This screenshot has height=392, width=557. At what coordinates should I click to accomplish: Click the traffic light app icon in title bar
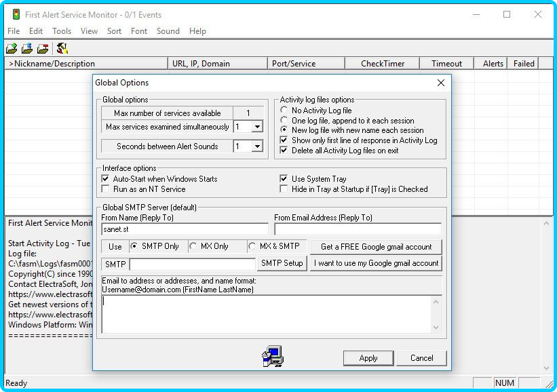coord(16,14)
